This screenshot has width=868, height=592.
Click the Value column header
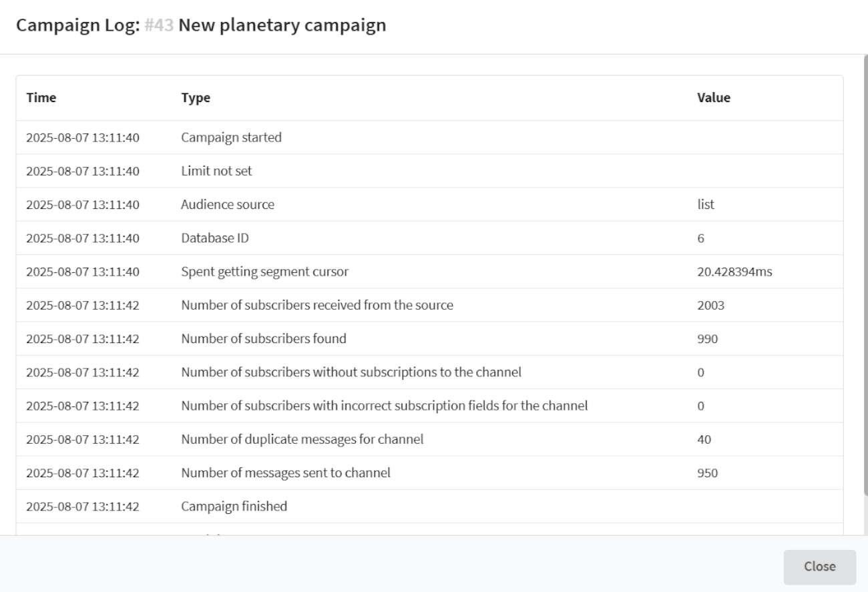(713, 98)
